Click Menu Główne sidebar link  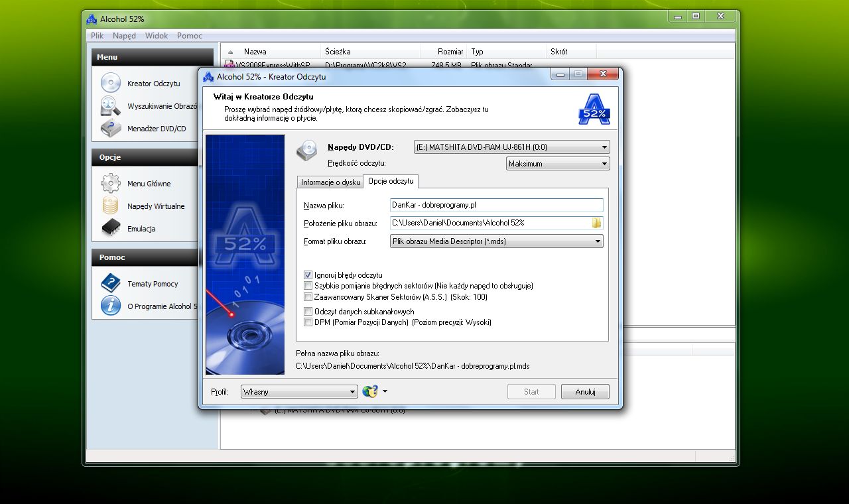pos(149,184)
